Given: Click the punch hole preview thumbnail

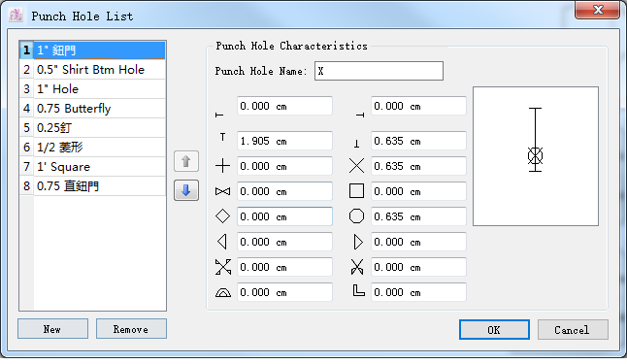Looking at the screenshot, I should coord(536,156).
